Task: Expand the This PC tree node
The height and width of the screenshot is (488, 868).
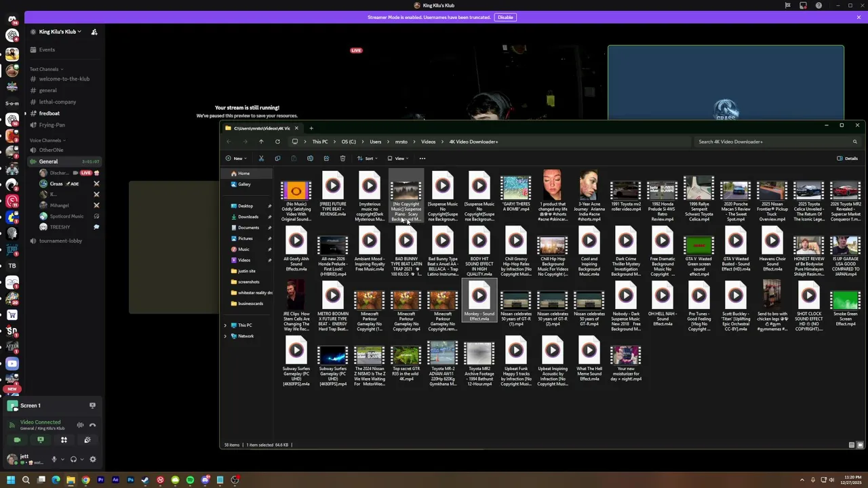Action: coord(225,325)
